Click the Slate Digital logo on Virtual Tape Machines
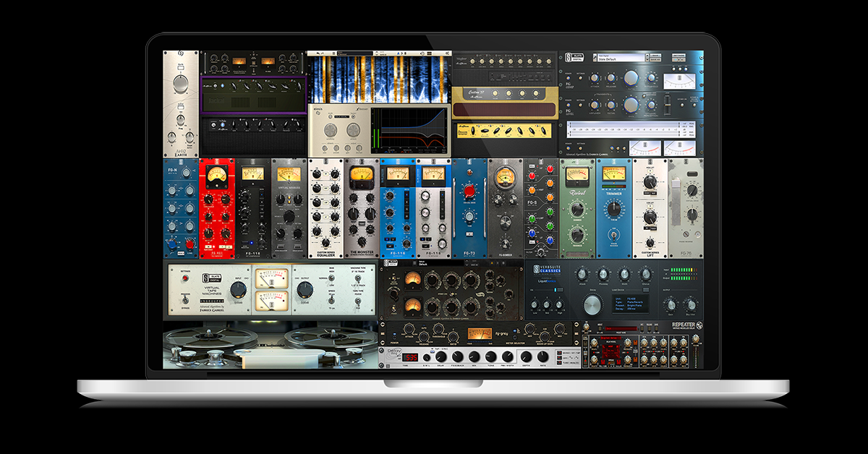 point(212,278)
